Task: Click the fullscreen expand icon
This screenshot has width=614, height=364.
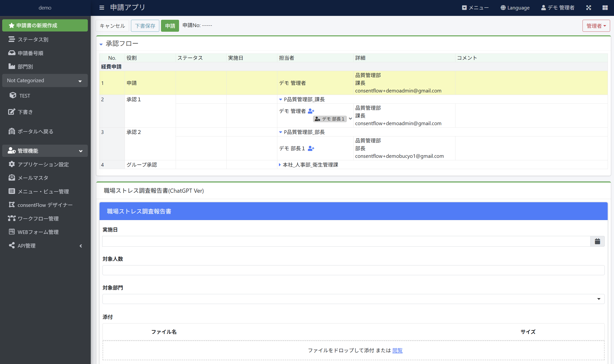Action: pos(588,8)
